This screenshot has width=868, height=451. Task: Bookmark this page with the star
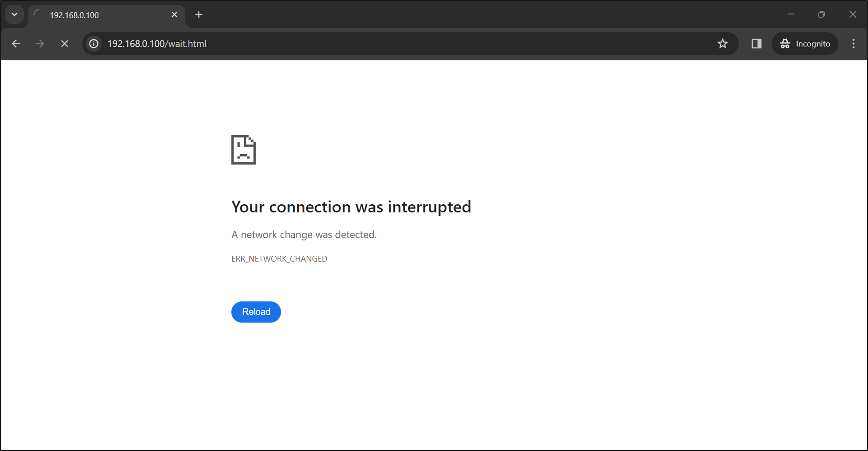pos(723,44)
